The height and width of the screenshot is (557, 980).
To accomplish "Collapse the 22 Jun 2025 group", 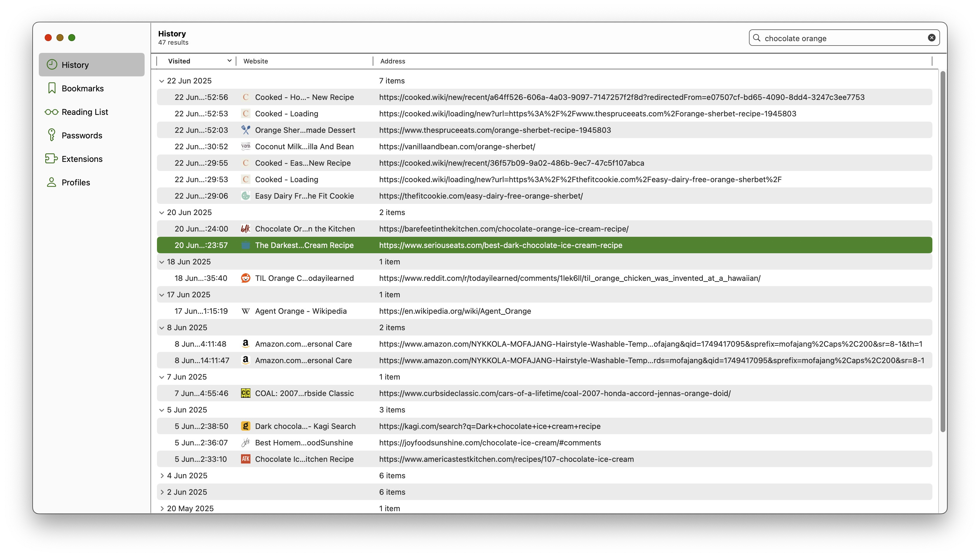I will pos(161,81).
